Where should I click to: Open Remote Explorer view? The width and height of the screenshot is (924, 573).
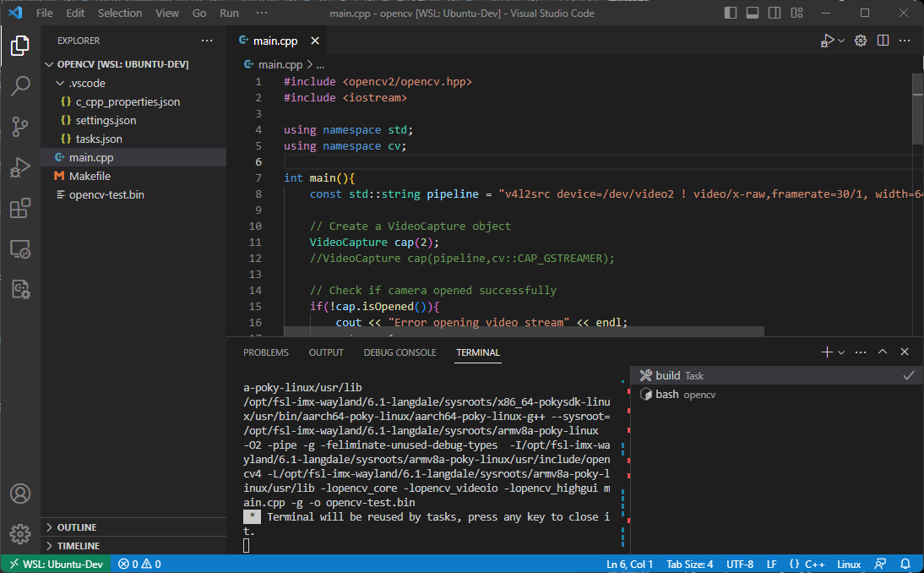pos(20,248)
